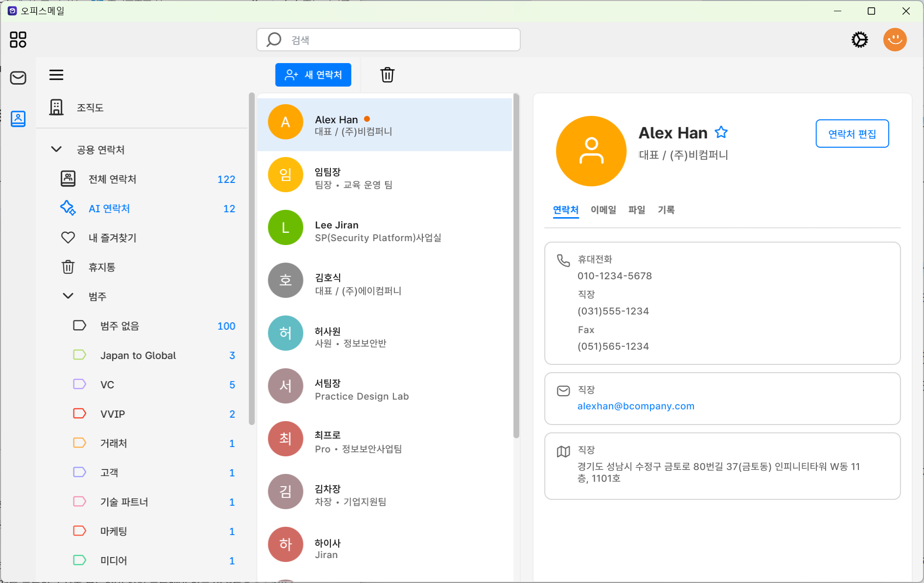This screenshot has height=583, width=924.
Task: Click the 연락처 편집 button
Action: point(852,134)
